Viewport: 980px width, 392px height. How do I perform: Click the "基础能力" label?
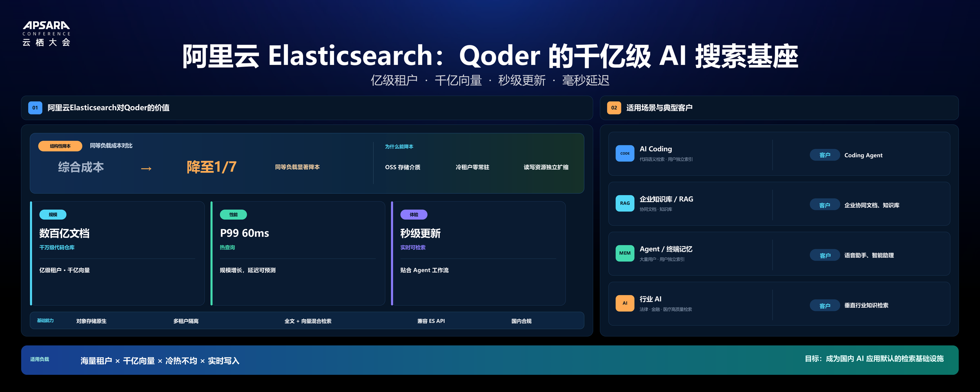[45, 321]
